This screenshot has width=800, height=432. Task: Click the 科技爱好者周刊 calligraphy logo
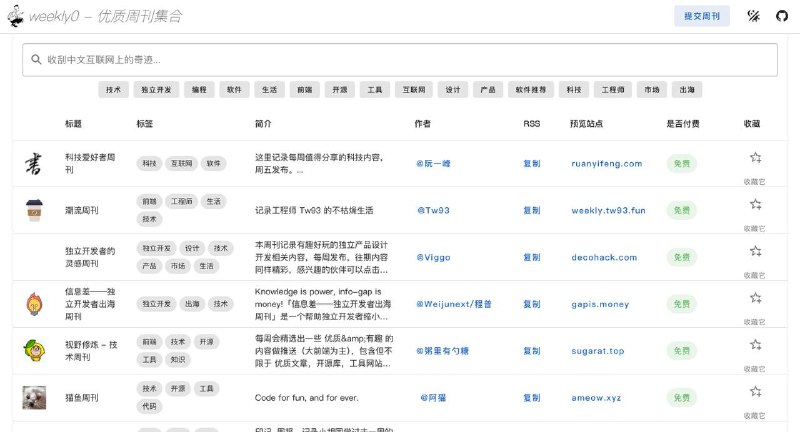[x=34, y=163]
